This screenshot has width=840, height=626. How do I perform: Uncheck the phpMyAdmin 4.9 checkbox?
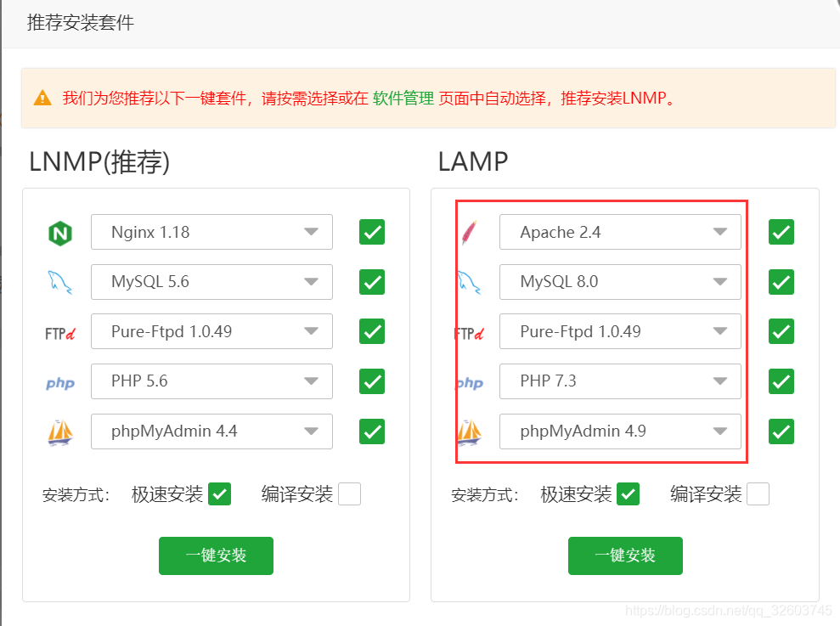(x=781, y=431)
